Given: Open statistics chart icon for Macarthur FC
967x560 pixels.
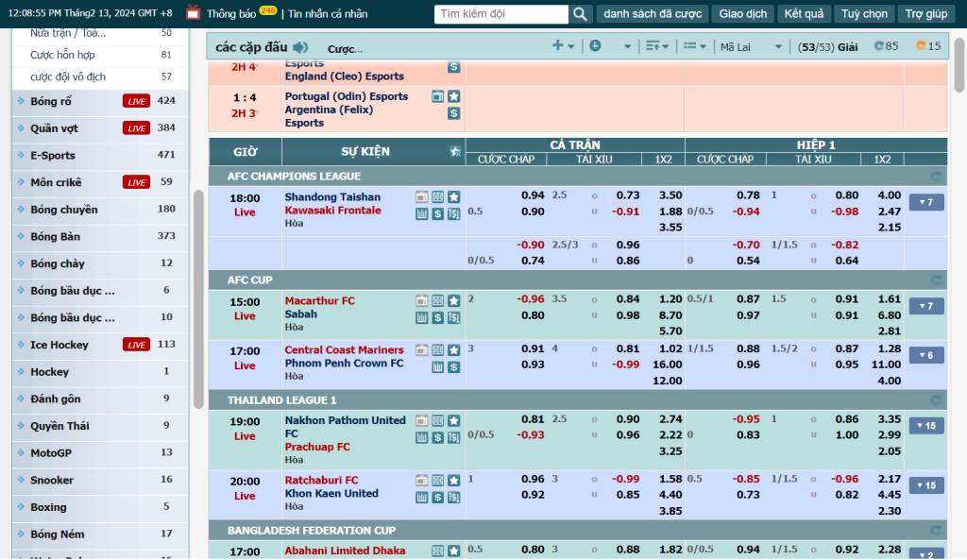Looking at the screenshot, I should 422,317.
